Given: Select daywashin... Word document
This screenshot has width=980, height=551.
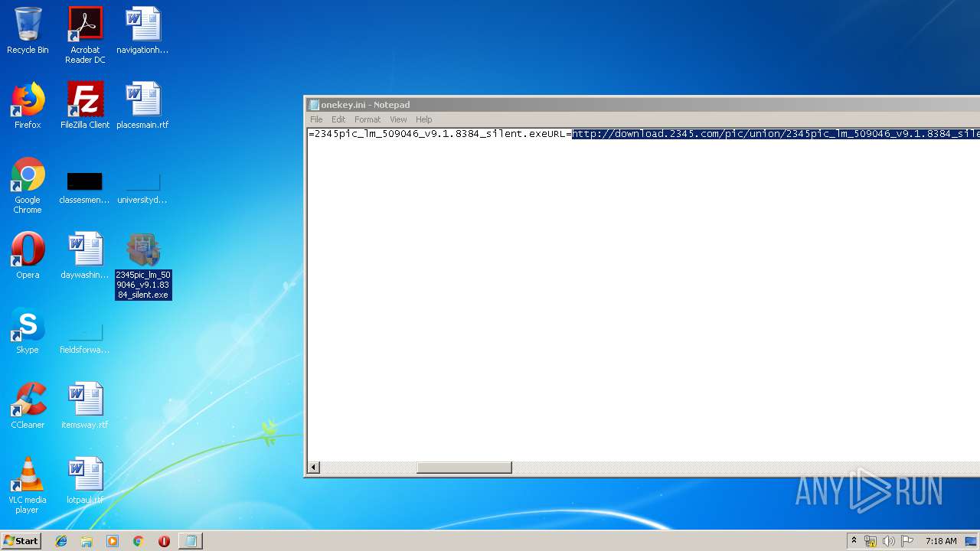Looking at the screenshot, I should pyautogui.click(x=85, y=256).
